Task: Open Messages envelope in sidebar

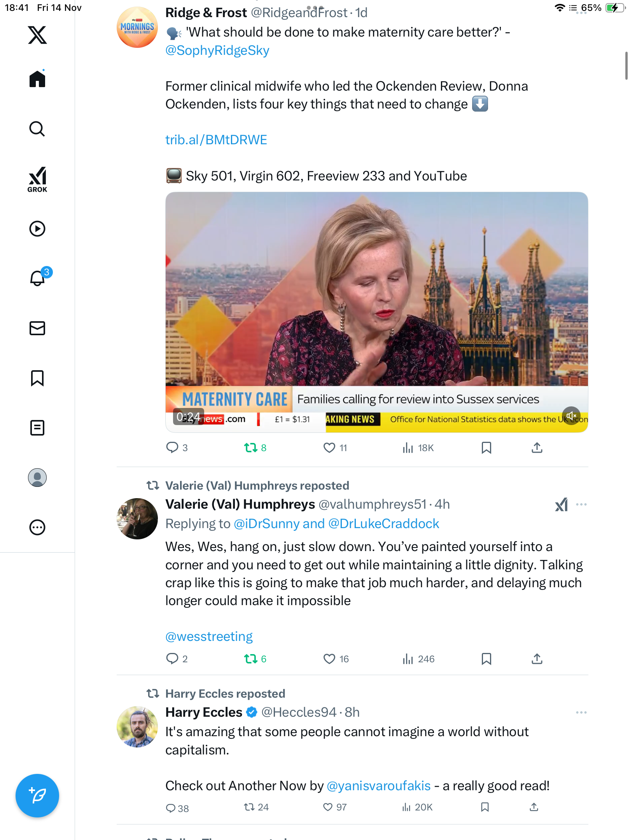Action: coord(37,328)
